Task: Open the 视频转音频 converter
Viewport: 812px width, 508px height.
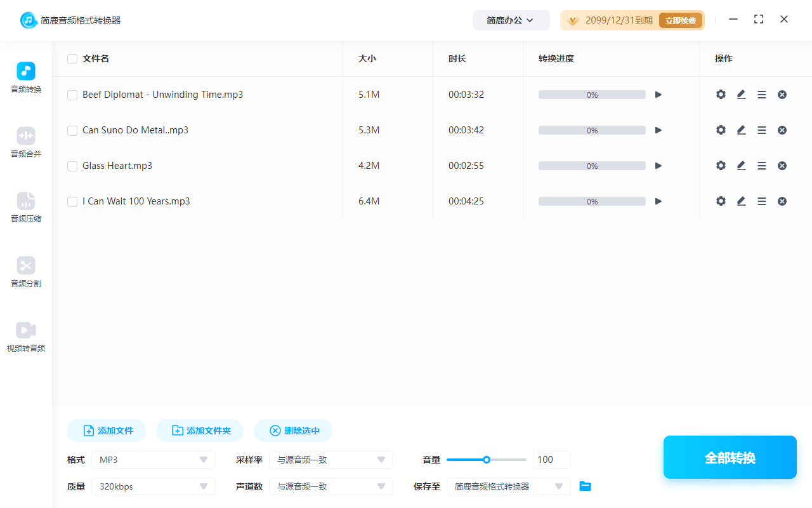Action: pyautogui.click(x=25, y=336)
